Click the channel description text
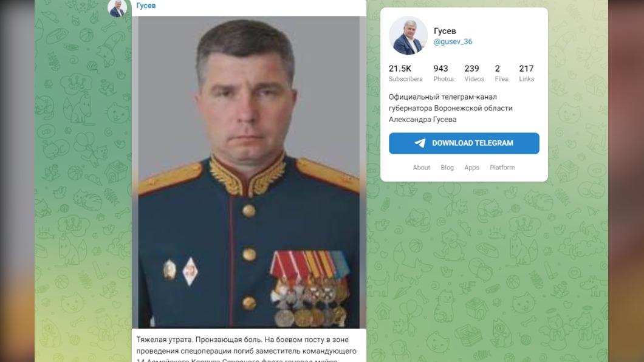This screenshot has width=644, height=362. pos(450,108)
